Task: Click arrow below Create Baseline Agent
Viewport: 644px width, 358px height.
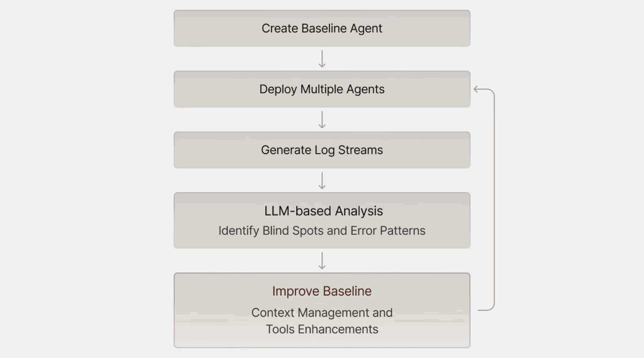Action: 322,59
